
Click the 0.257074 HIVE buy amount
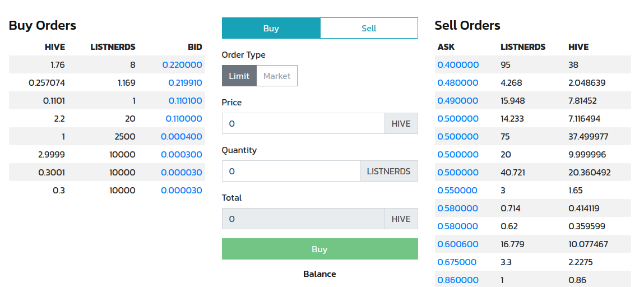coord(47,83)
